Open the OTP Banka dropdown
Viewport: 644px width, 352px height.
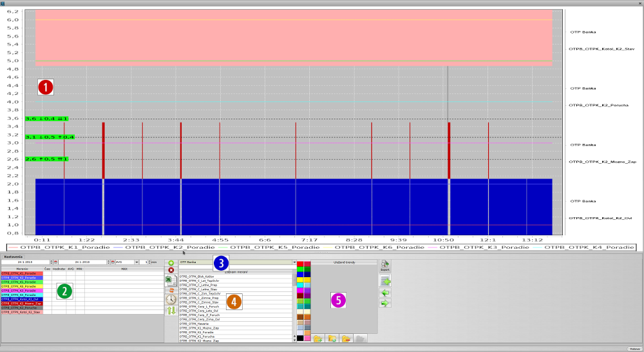pyautogui.click(x=296, y=263)
